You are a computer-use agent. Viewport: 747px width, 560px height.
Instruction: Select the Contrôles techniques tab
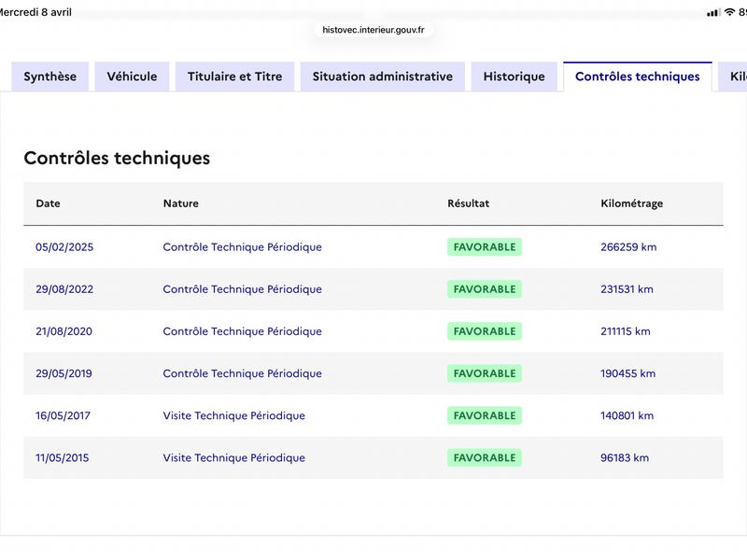637,77
